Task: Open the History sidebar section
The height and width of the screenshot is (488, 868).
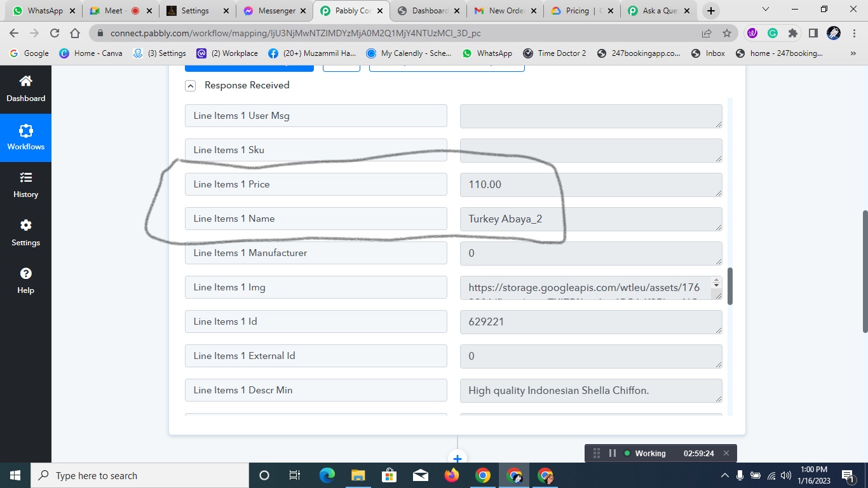Action: click(25, 185)
